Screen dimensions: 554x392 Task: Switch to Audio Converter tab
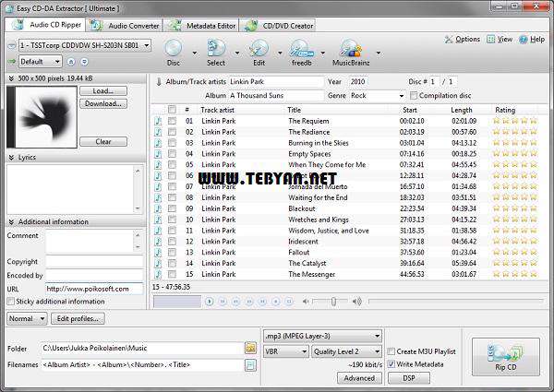pos(125,26)
